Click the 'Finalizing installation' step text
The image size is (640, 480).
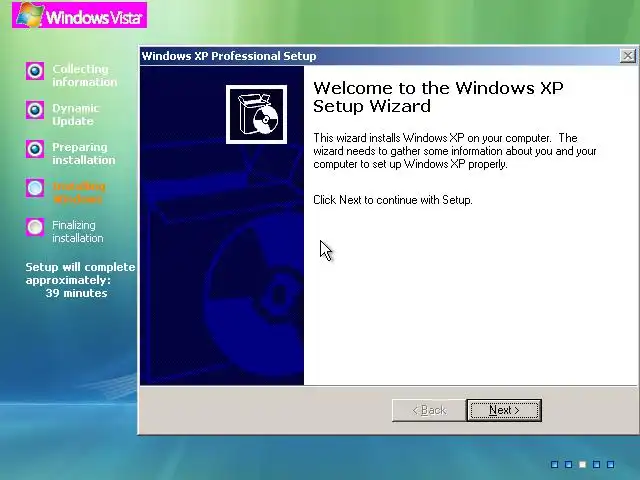(78, 231)
